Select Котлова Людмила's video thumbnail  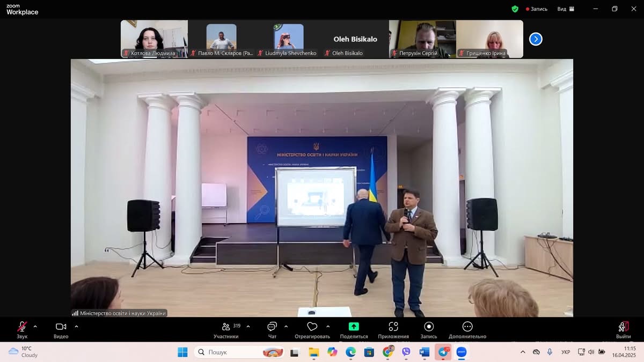[154, 39]
